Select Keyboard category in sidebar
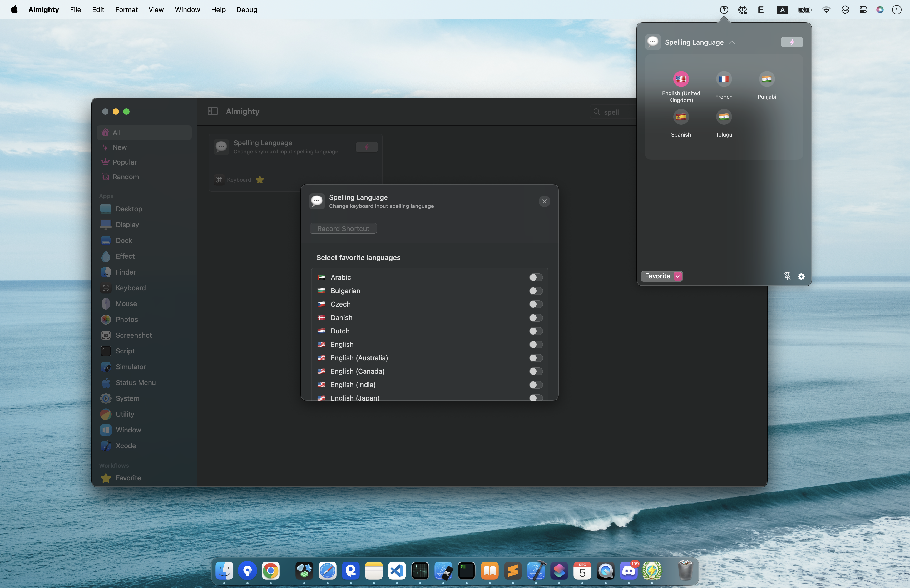Viewport: 910px width, 588px height. 131,288
